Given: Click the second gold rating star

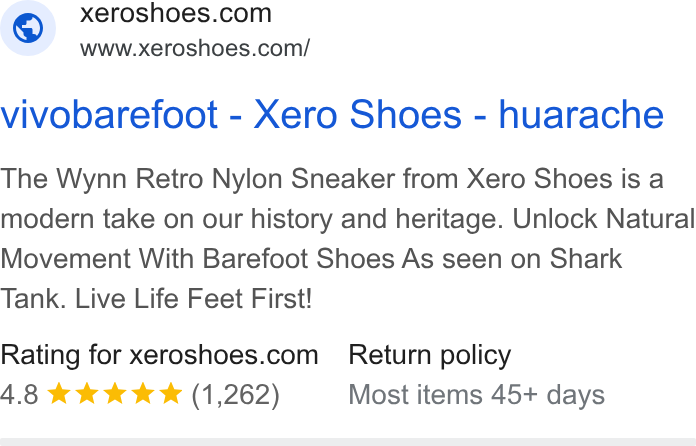Looking at the screenshot, I should 87,394.
